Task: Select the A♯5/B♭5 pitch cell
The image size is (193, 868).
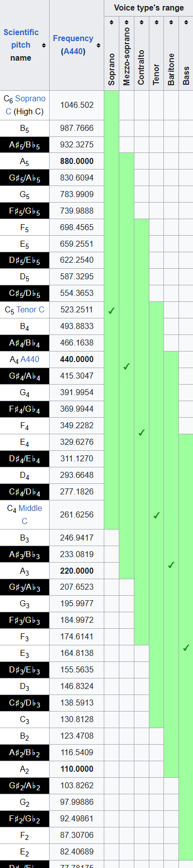Action: coord(25,145)
